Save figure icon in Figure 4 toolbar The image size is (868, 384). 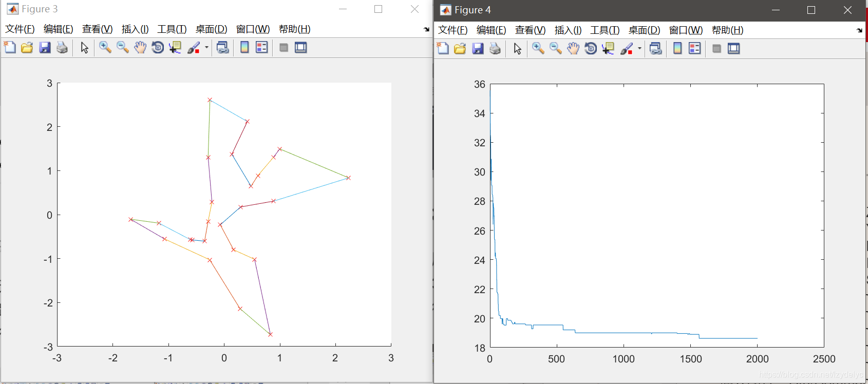tap(478, 49)
